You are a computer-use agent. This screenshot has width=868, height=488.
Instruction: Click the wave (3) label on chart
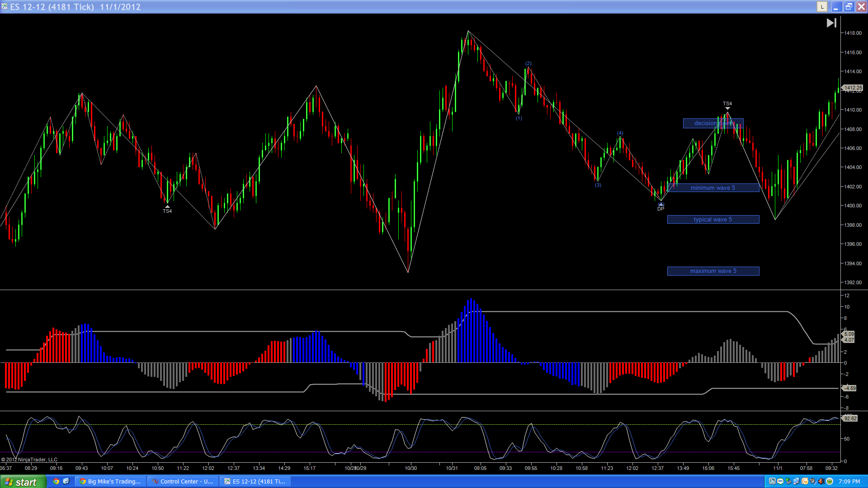(598, 185)
